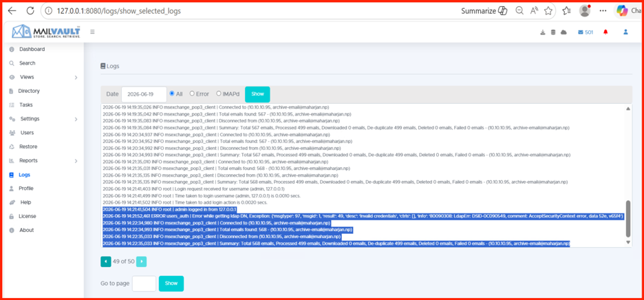Expand the Views submenu chevron
This screenshot has width=644, height=300.
pyautogui.click(x=76, y=77)
